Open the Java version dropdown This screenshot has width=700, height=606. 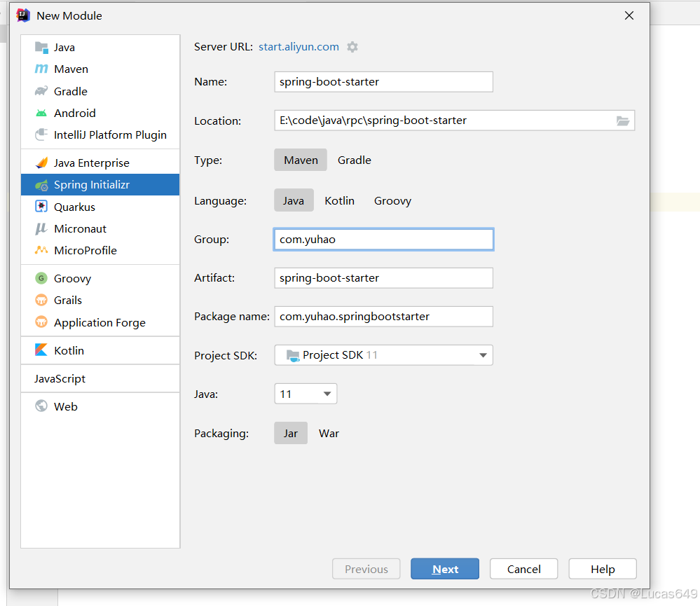pyautogui.click(x=306, y=394)
